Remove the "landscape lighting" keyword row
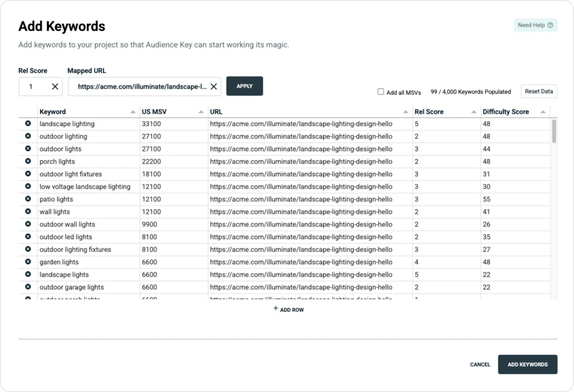The height and width of the screenshot is (392, 574). 27,124
